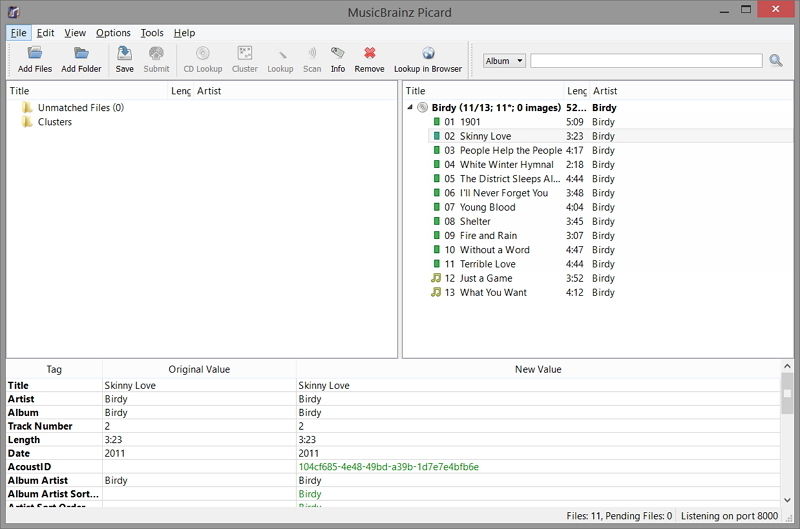Click the Unmatched Files folder icon
Screen dimensions: 800x529
[27, 108]
